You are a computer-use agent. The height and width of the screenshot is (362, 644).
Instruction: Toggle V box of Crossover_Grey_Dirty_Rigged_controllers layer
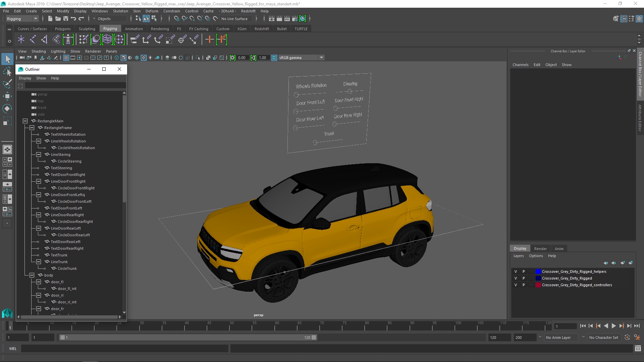tap(516, 285)
